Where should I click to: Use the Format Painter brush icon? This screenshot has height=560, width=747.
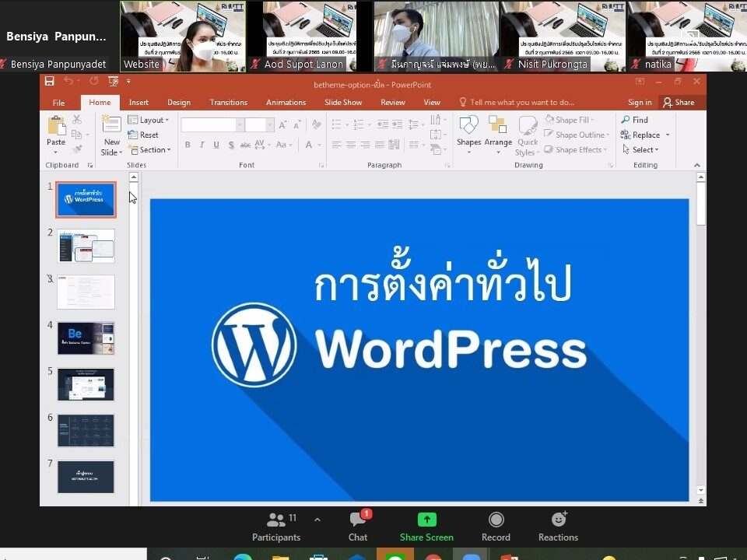click(x=77, y=149)
